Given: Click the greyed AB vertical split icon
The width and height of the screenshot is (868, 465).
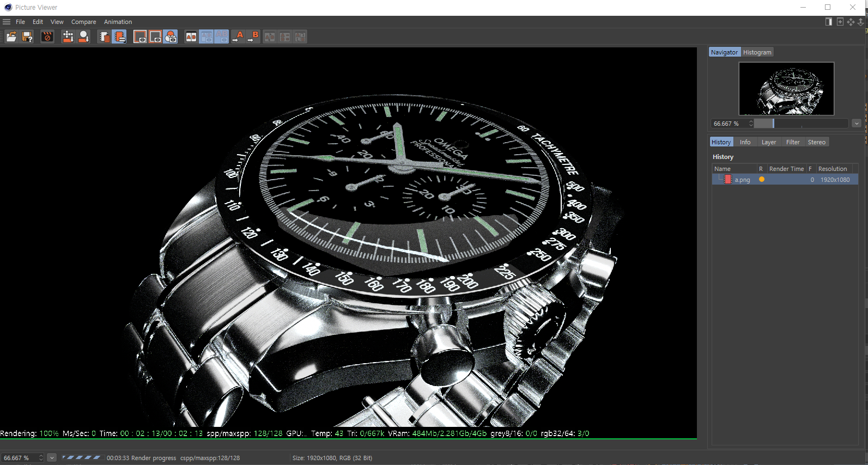Looking at the screenshot, I should tap(285, 36).
